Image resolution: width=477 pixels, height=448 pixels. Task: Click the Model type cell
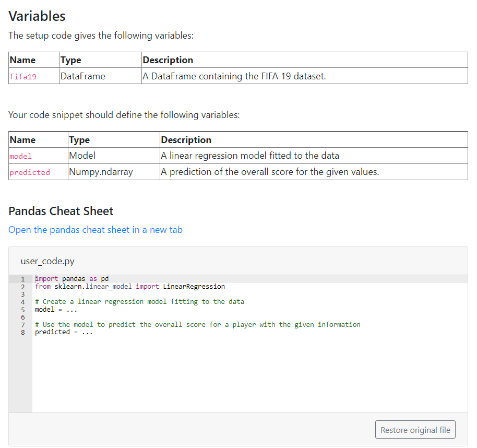coord(114,156)
